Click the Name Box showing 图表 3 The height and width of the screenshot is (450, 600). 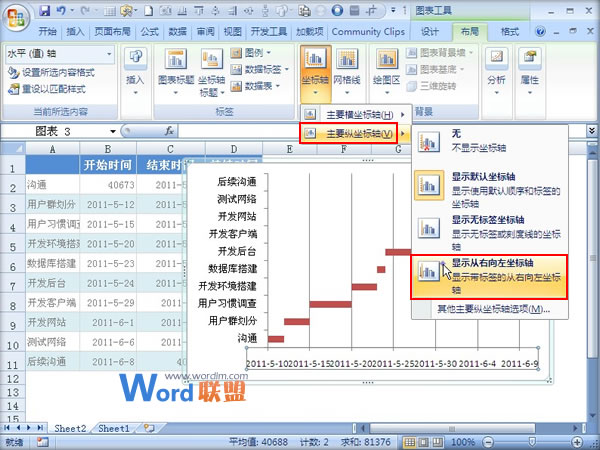54,132
